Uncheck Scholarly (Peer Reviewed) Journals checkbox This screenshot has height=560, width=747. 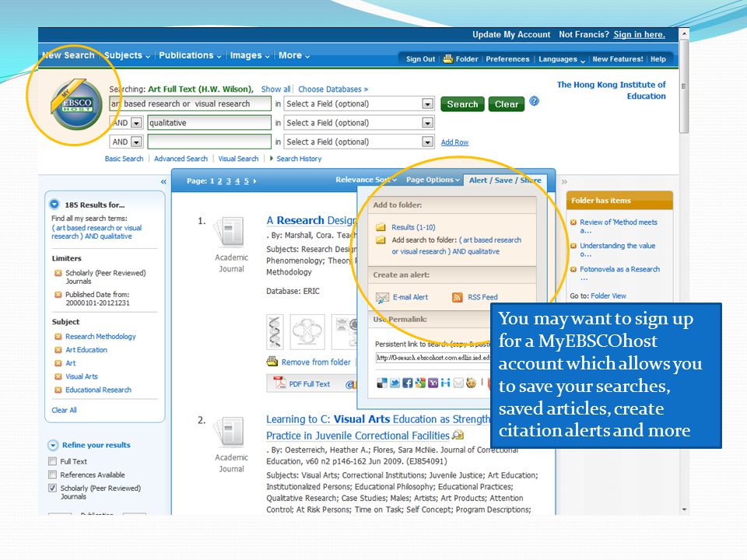(52, 488)
